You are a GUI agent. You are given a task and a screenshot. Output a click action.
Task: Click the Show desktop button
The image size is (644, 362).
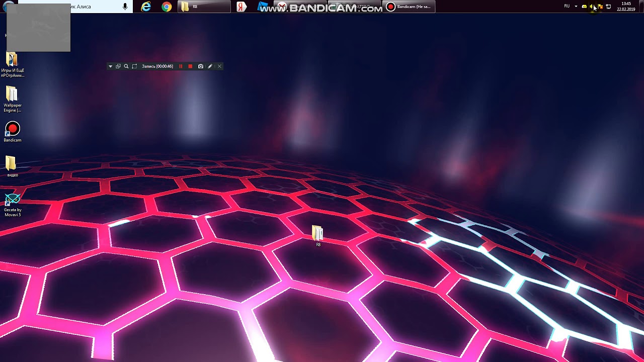(x=641, y=7)
